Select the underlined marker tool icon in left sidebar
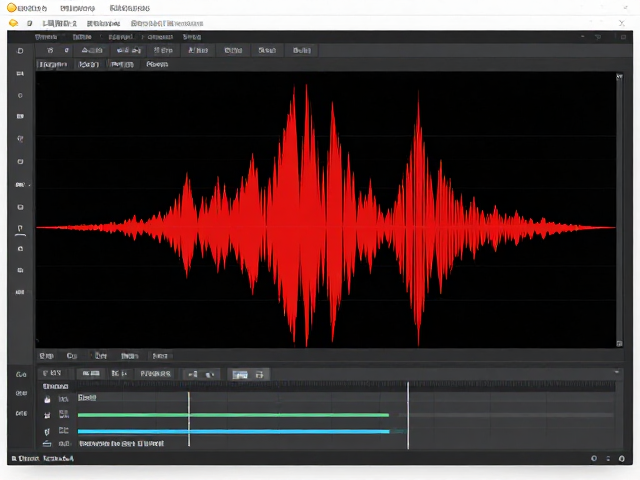Viewport: 640px width, 480px height. tap(20, 230)
